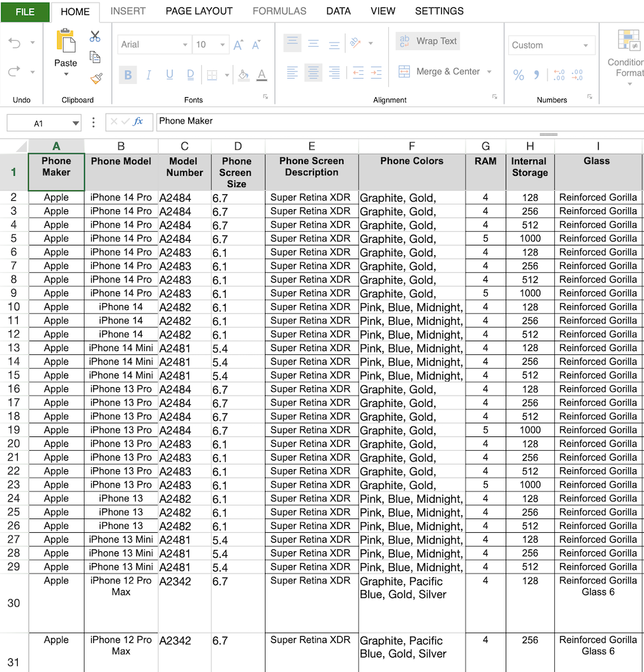Image resolution: width=644 pixels, height=672 pixels.
Task: Select the Format Painter brush icon
Action: coord(96,79)
